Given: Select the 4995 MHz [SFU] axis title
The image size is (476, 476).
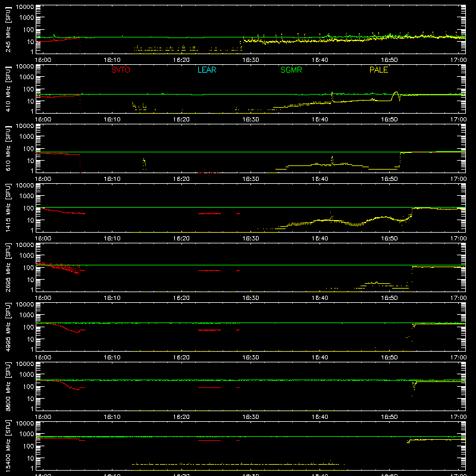Looking at the screenshot, I should 8,327.
